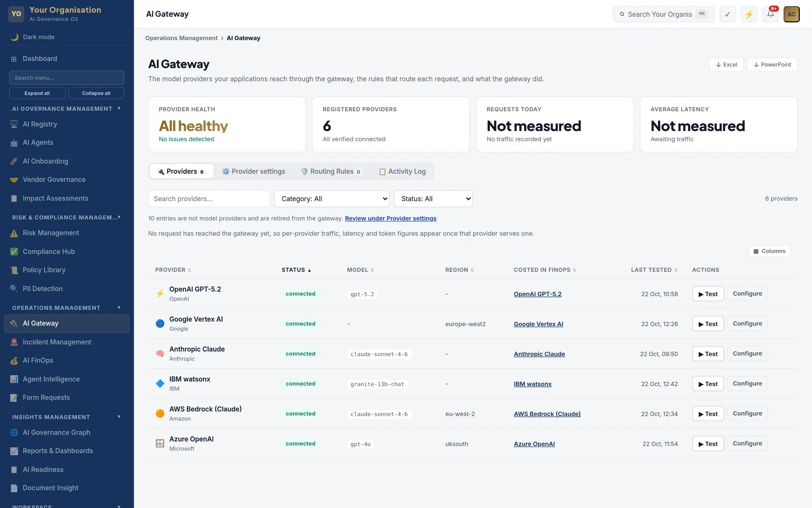
Task: Collapse AI Governance Management section
Action: point(67,109)
